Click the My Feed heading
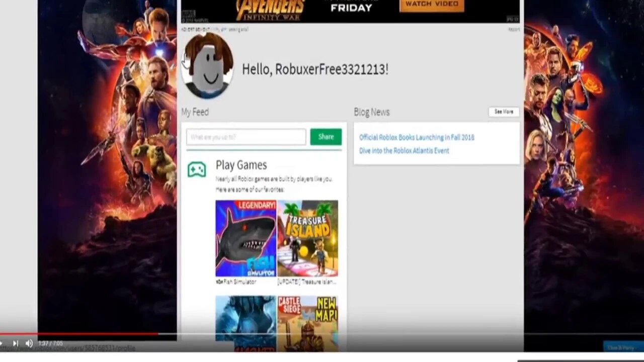644x362 pixels. (x=195, y=112)
